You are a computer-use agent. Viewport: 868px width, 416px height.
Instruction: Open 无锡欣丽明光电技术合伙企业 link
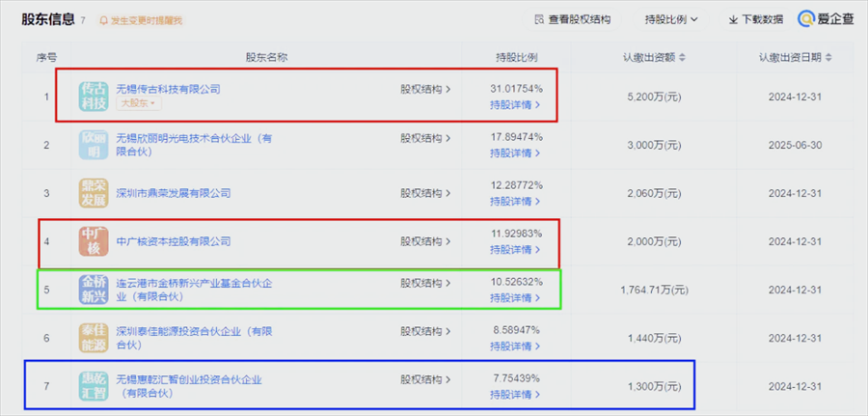tap(194, 145)
